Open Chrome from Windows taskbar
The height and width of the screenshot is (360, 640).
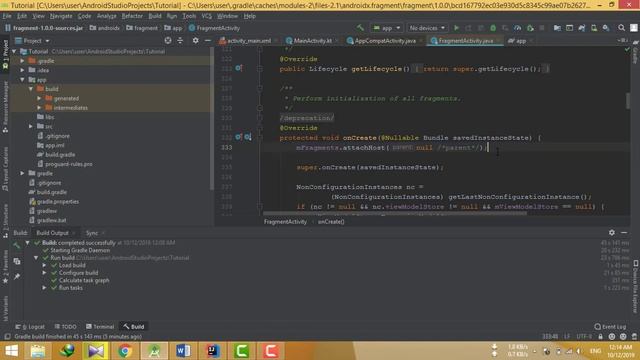tap(125, 351)
